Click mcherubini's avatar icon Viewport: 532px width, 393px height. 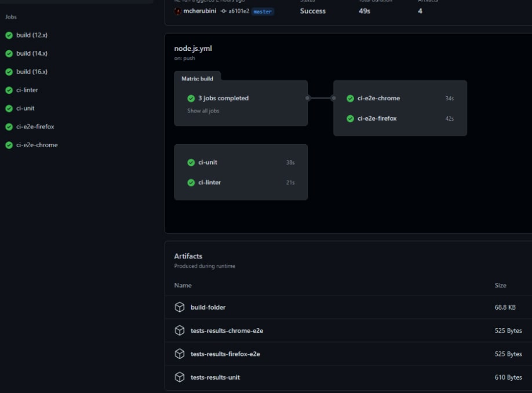pos(178,11)
